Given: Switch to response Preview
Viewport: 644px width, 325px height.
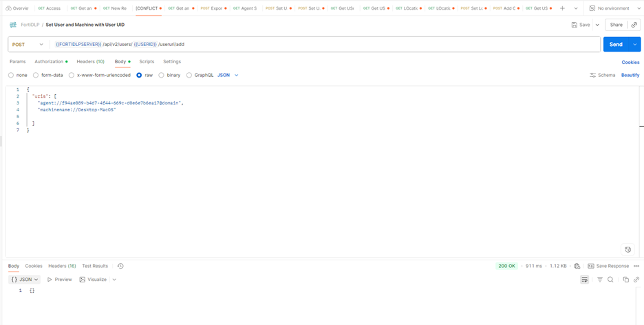Looking at the screenshot, I should click(60, 280).
